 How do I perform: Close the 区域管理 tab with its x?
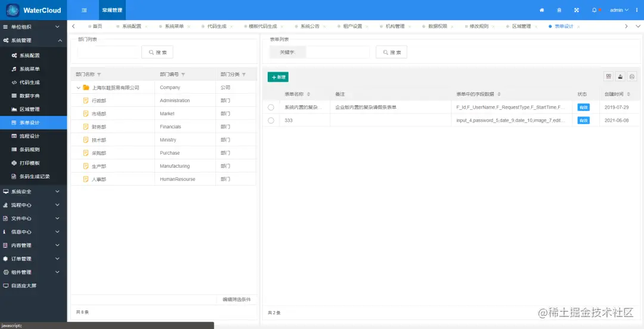pos(537,27)
